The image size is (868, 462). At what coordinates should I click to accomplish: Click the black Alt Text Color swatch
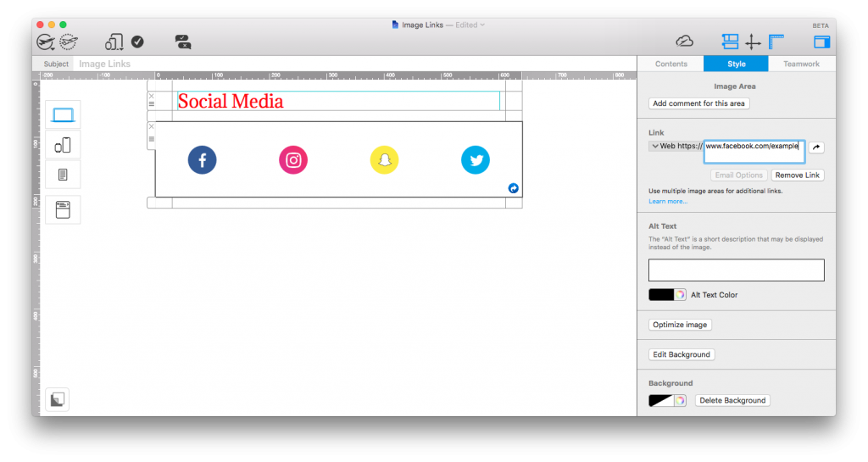[661, 295]
